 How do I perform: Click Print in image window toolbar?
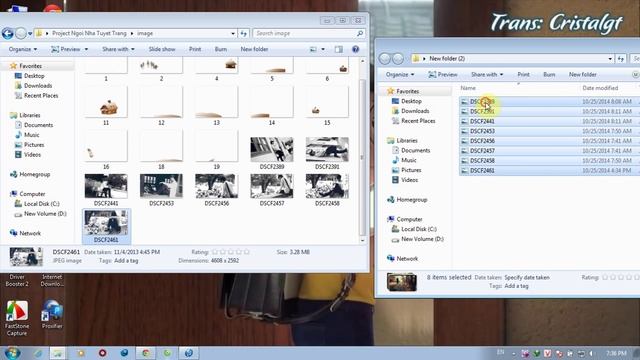click(x=195, y=49)
